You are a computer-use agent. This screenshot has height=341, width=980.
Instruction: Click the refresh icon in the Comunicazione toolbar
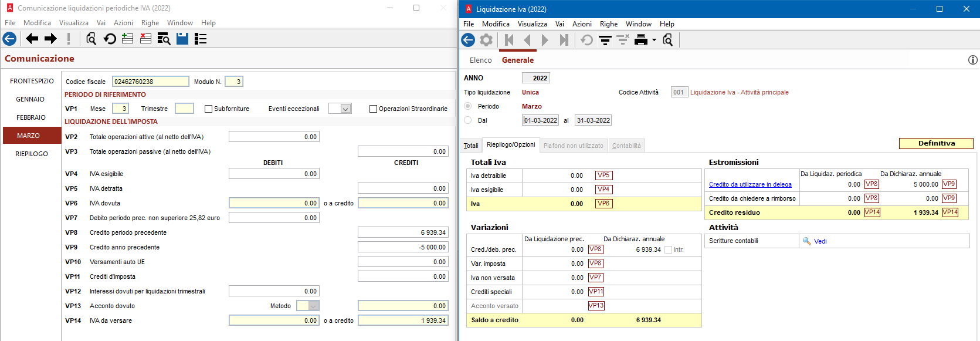tap(110, 39)
